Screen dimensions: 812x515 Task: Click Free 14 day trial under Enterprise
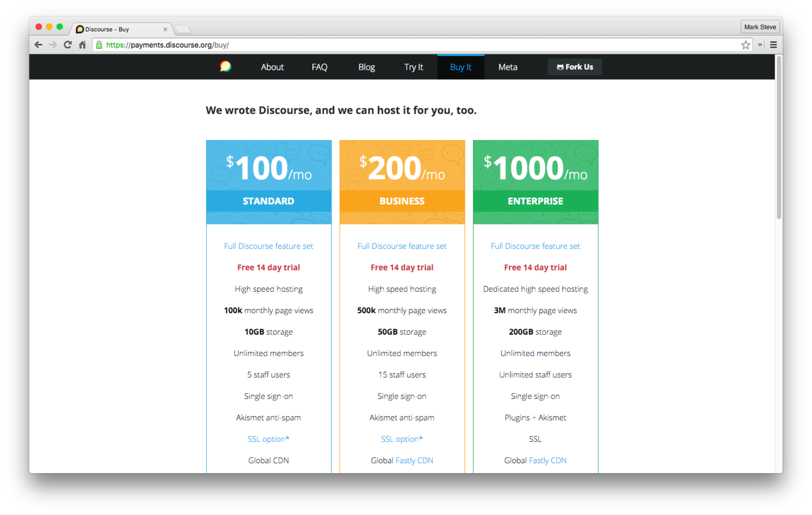[535, 267]
